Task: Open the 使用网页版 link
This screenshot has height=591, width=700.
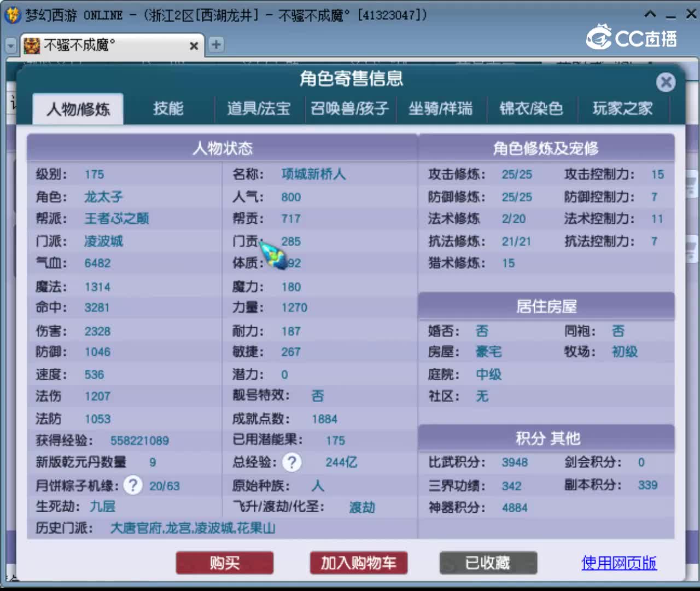Action: pyautogui.click(x=619, y=563)
